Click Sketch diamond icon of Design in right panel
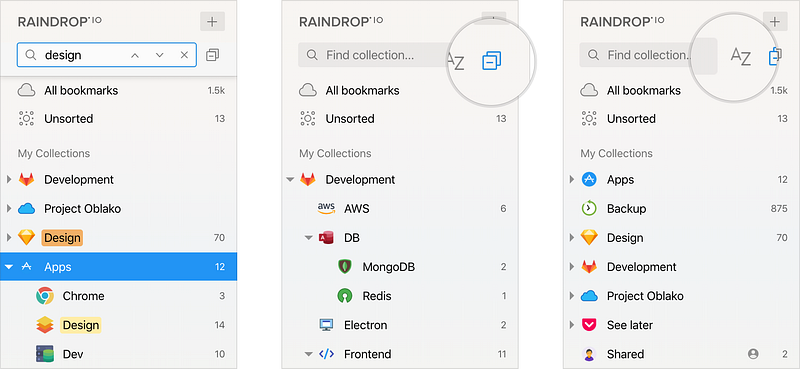 [x=589, y=238]
